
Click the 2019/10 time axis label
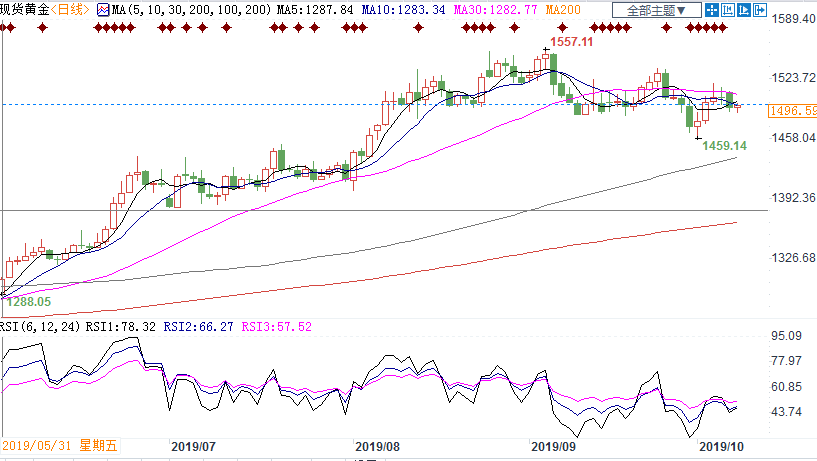click(x=721, y=447)
